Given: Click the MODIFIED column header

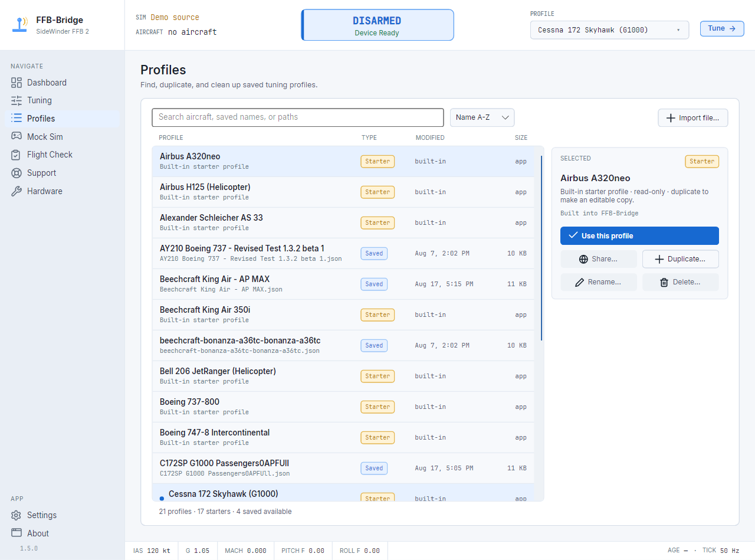Looking at the screenshot, I should point(430,138).
